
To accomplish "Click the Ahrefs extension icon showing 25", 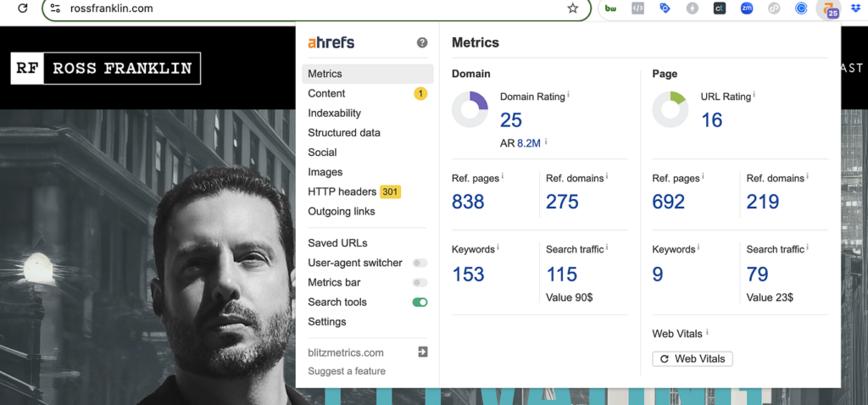I will coord(829,8).
